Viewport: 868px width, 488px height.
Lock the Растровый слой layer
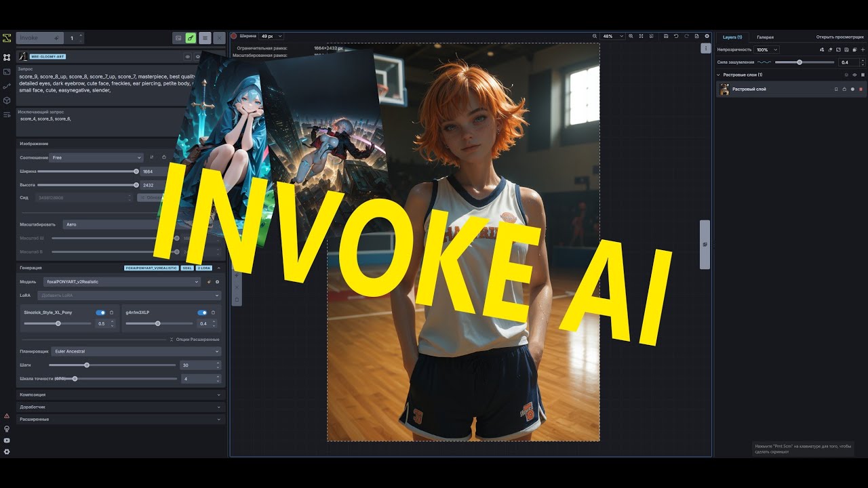[x=844, y=89]
